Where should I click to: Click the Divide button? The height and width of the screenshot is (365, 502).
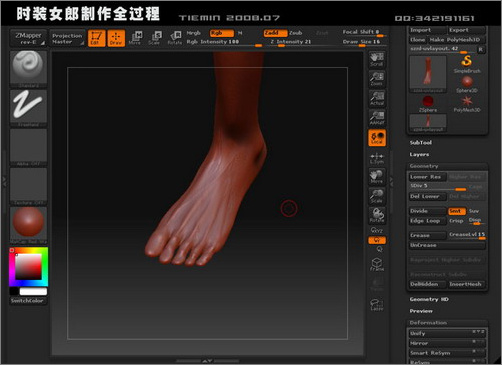427,211
